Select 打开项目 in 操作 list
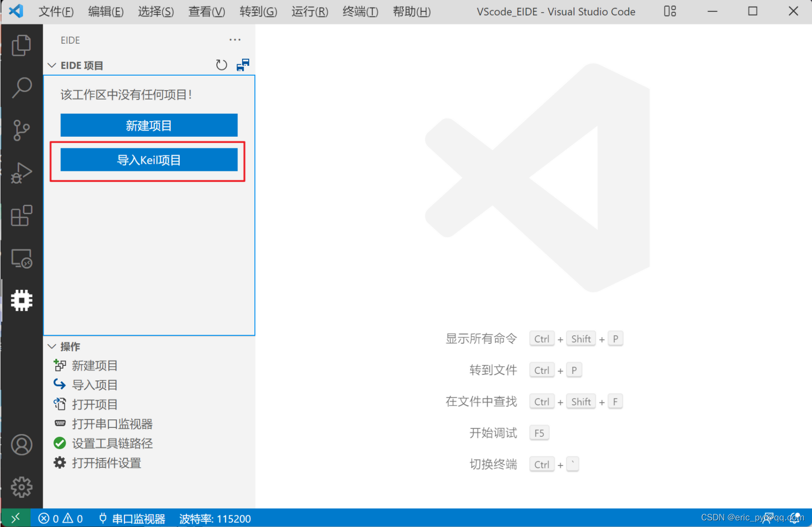The width and height of the screenshot is (812, 527). [x=95, y=404]
